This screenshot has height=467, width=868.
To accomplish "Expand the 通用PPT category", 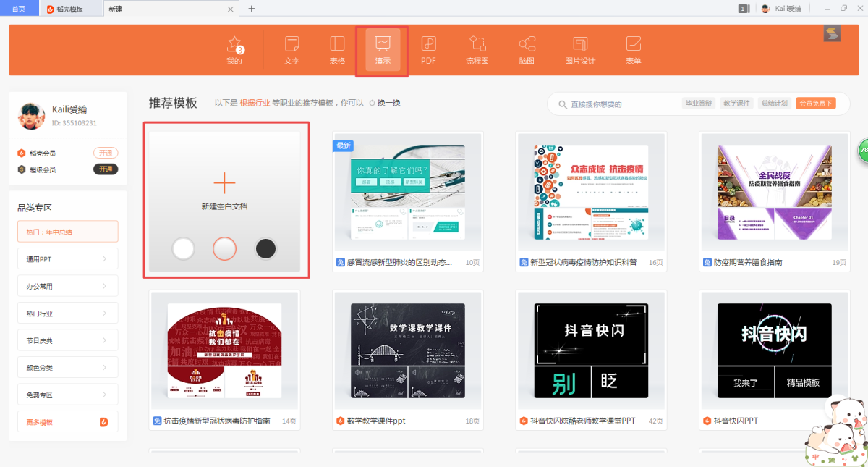I will [x=67, y=258].
